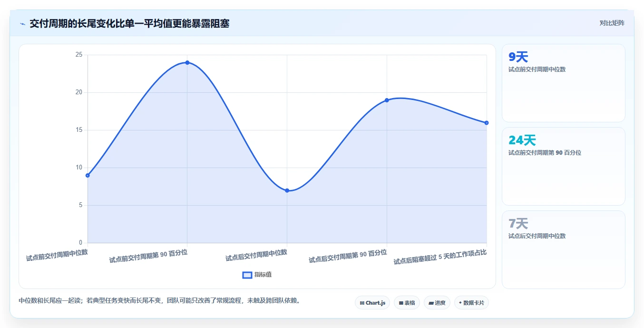Click the lightning icon beside the title
The image size is (644, 328).
23,24
